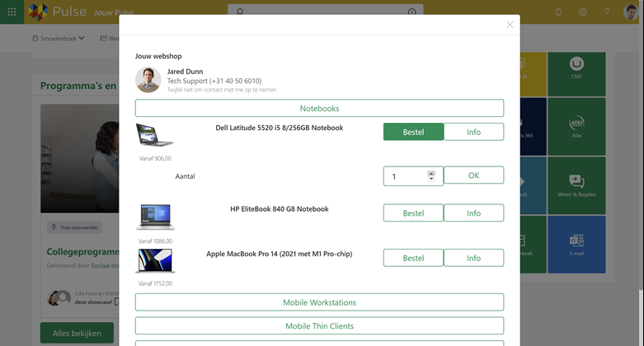The width and height of the screenshot is (644, 346).
Task: Open the app launcher grid icon
Action: [12, 12]
